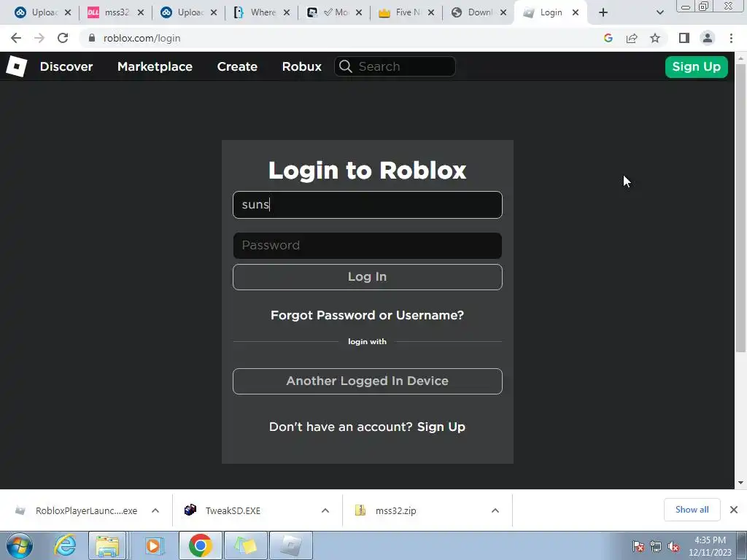Click Show all downloads button
The width and height of the screenshot is (747, 560).
(x=692, y=510)
